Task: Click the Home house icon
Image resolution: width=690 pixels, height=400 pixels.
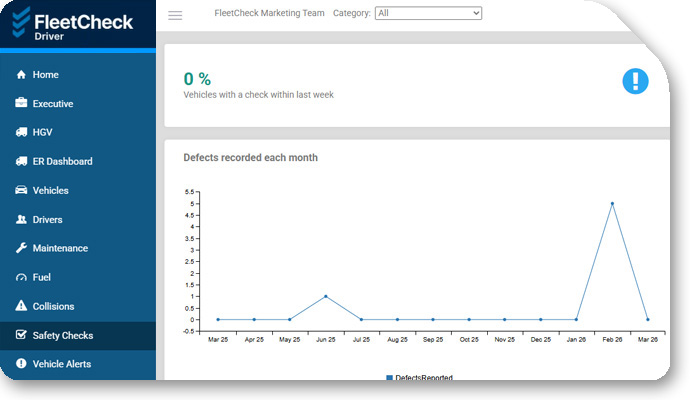Action: tap(21, 74)
